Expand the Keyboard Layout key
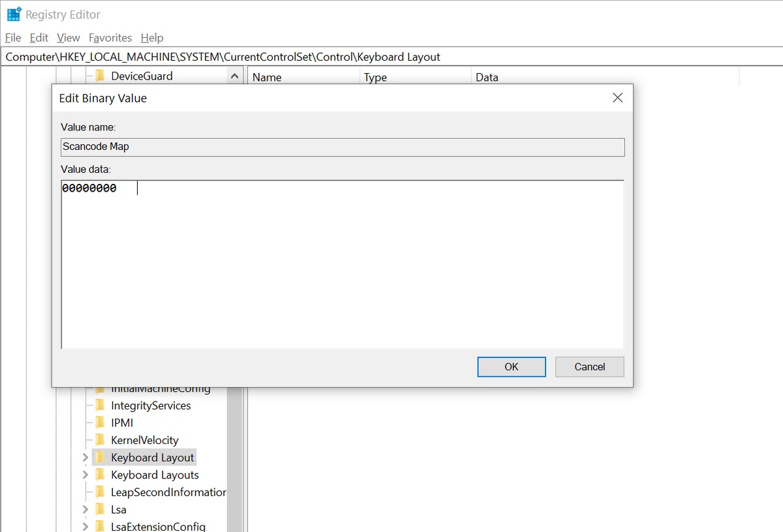This screenshot has width=783, height=532. pyautogui.click(x=85, y=458)
